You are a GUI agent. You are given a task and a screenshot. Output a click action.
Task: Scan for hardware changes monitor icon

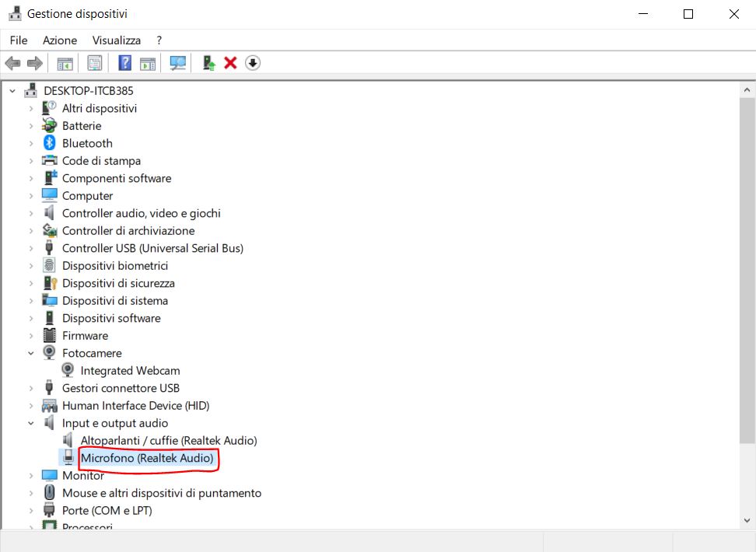[177, 63]
